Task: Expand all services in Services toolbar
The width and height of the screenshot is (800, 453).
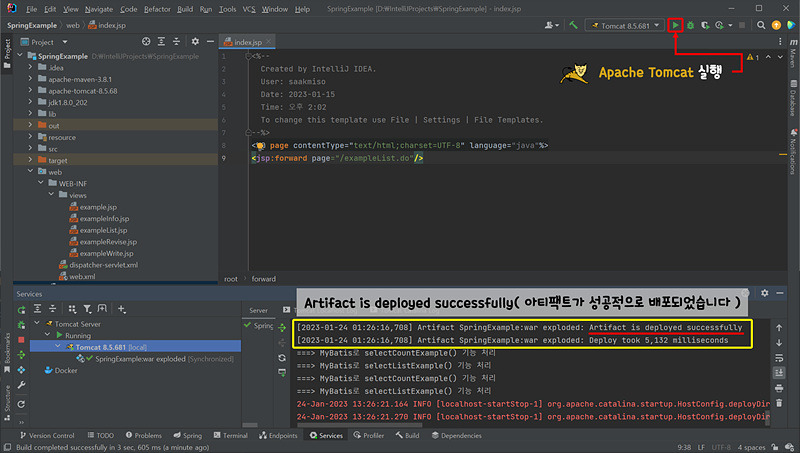Action: (x=37, y=309)
